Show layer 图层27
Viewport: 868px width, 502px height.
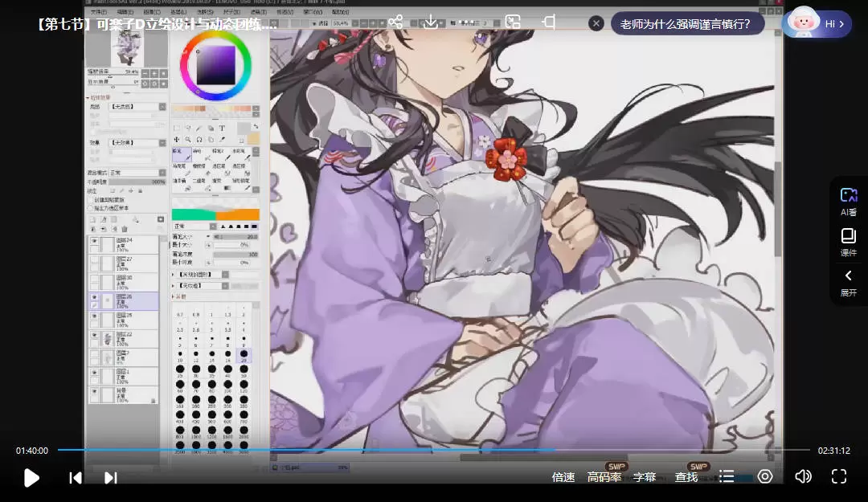pos(95,259)
